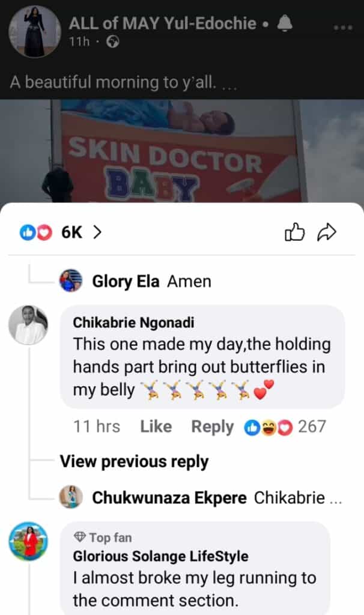Expand View previous reply
Viewport: 364px width, 615px height.
click(134, 462)
